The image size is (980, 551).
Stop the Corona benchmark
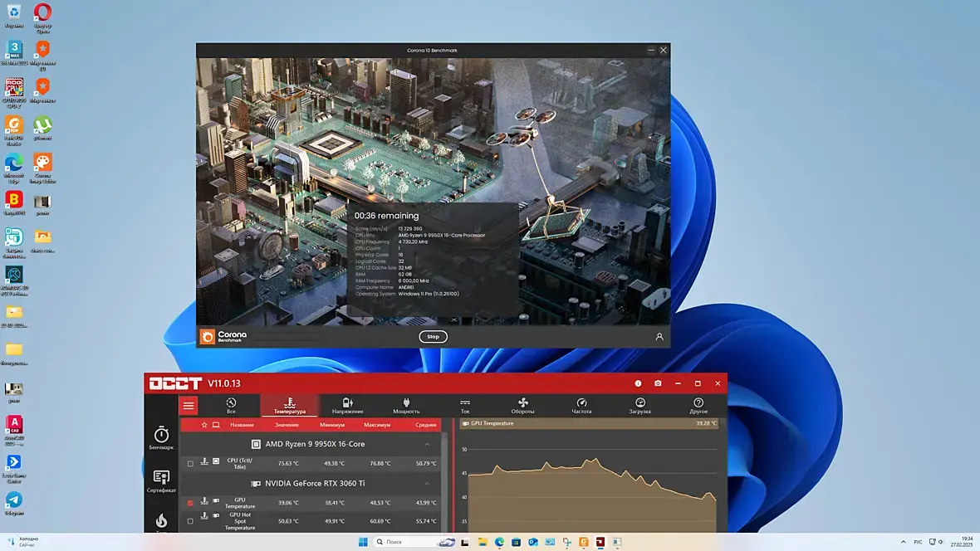point(433,337)
